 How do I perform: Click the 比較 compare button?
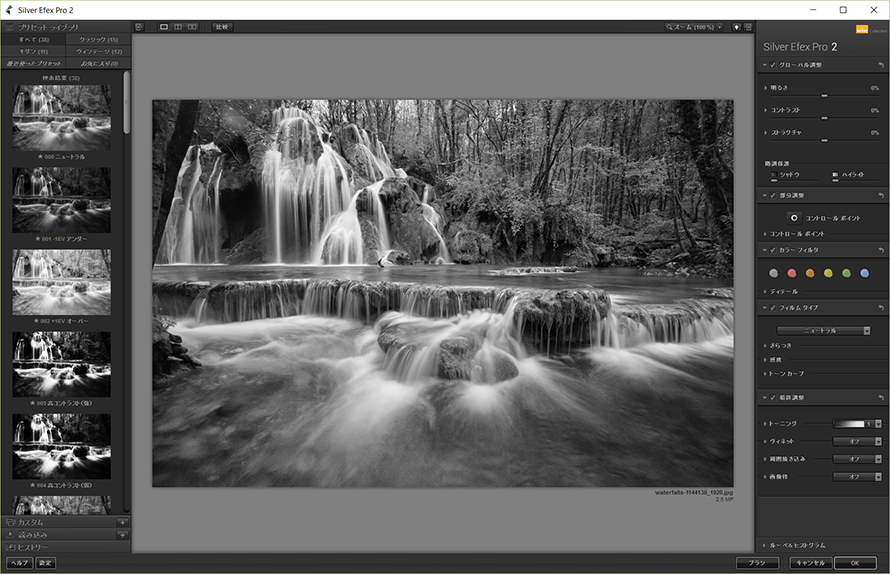coord(222,27)
